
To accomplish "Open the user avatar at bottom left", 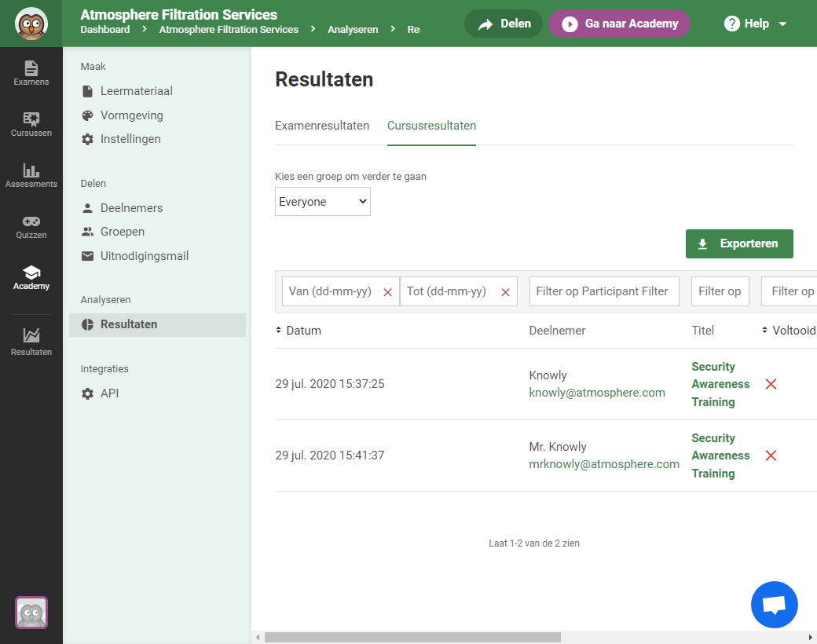I will (31, 613).
